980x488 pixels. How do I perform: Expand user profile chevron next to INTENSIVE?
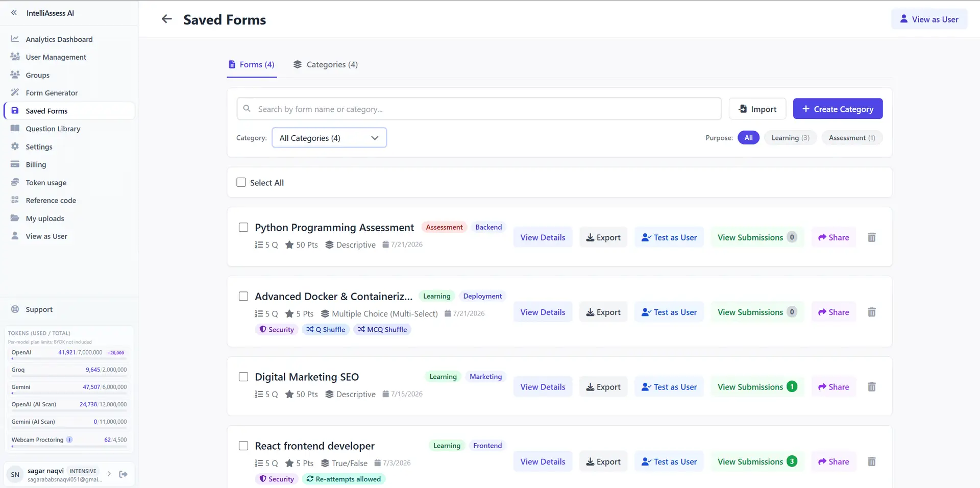point(109,474)
